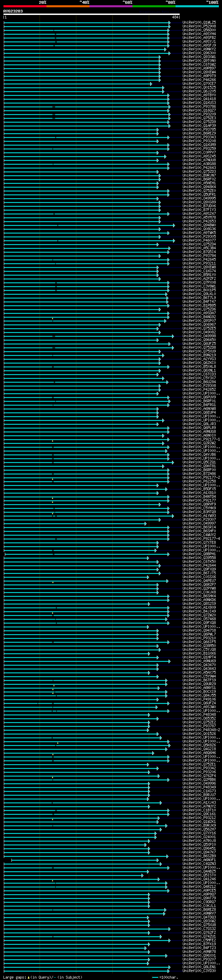This screenshot has height=980, width=222.
Task: Click the UniRef100_Q1AP39 label
Action: coord(199,125)
